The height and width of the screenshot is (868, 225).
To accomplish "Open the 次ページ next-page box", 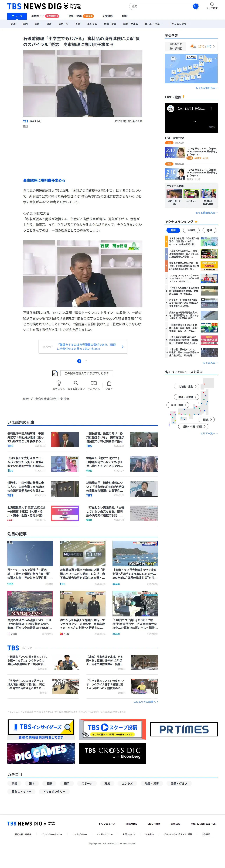I will point(83,347).
